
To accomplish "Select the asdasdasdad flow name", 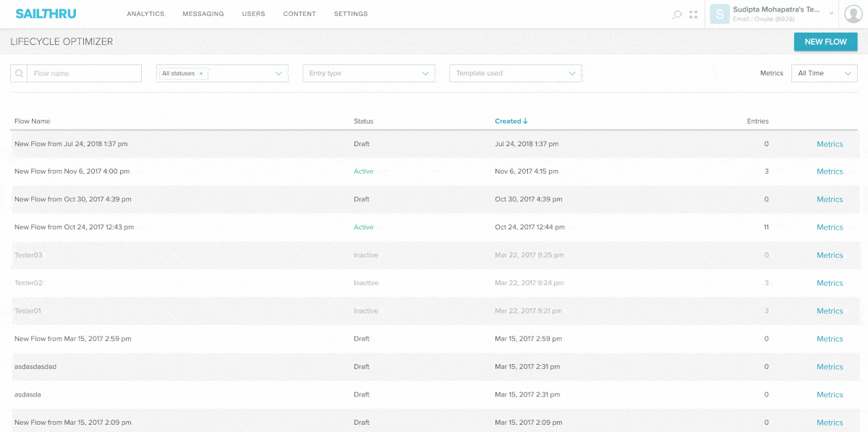I will pyautogui.click(x=35, y=366).
